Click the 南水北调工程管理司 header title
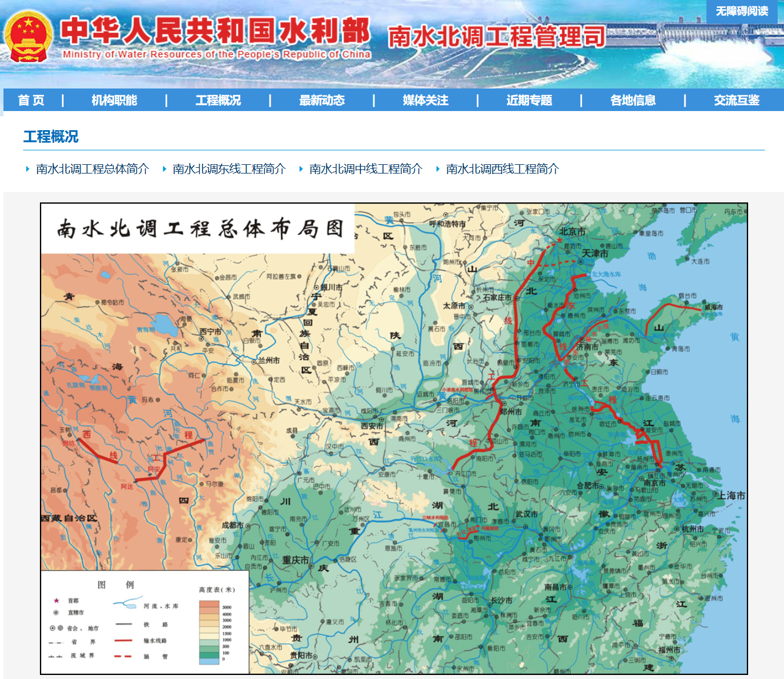Image resolution: width=784 pixels, height=679 pixels. [496, 36]
